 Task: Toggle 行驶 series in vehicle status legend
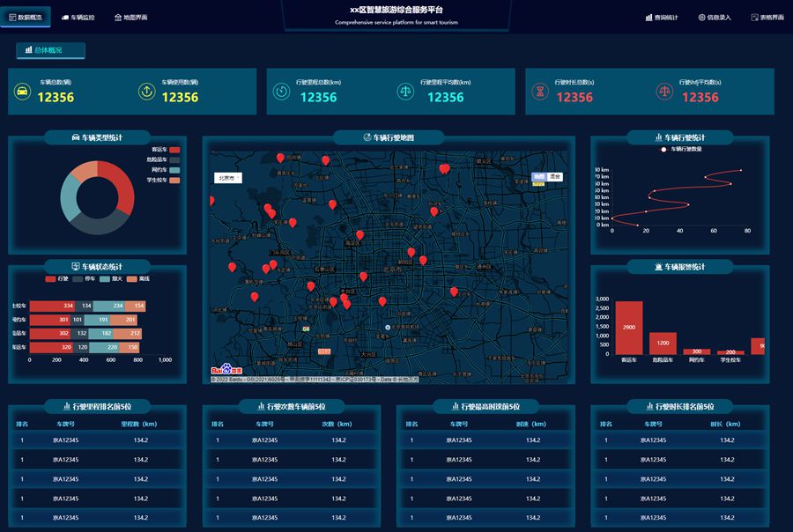[49, 279]
